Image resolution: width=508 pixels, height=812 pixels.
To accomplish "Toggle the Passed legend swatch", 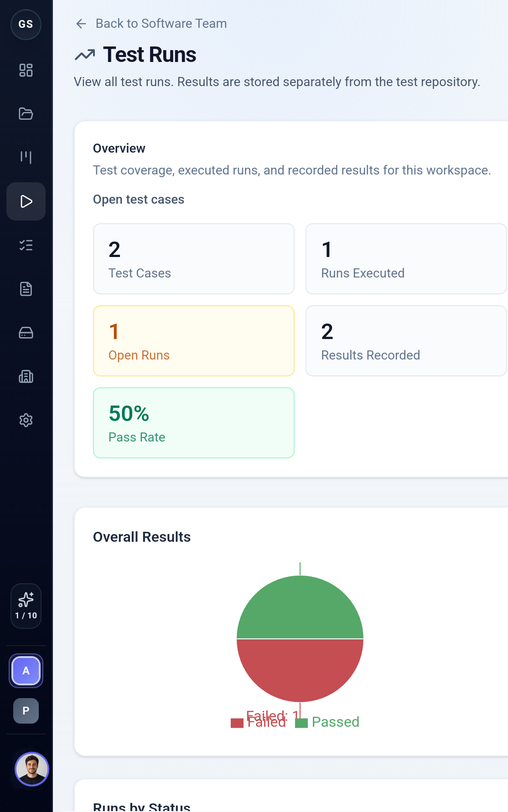I will coord(301,723).
